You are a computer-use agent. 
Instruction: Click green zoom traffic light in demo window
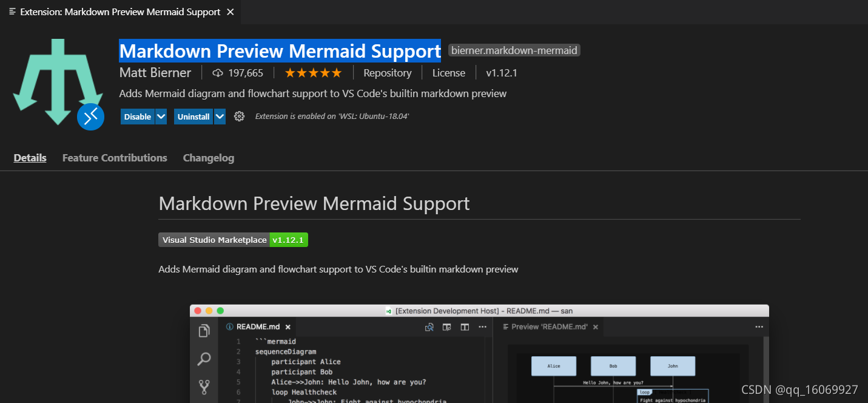point(220,310)
